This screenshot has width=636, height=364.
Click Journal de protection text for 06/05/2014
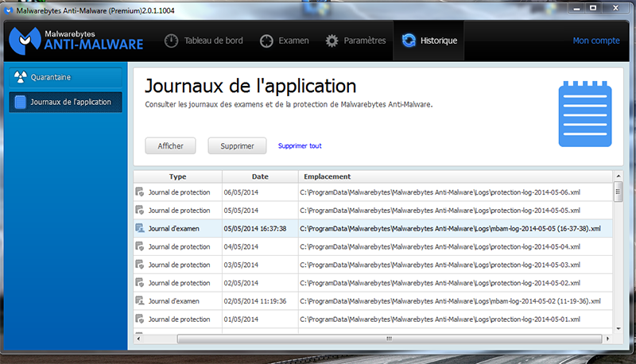180,192
